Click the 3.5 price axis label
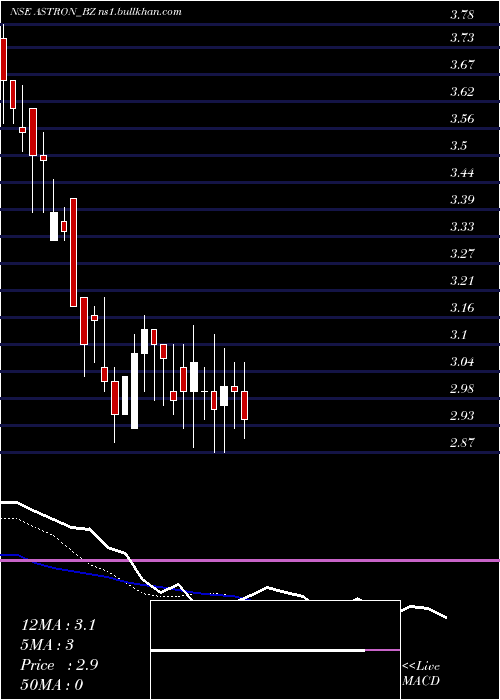500x700 pixels. tap(458, 146)
